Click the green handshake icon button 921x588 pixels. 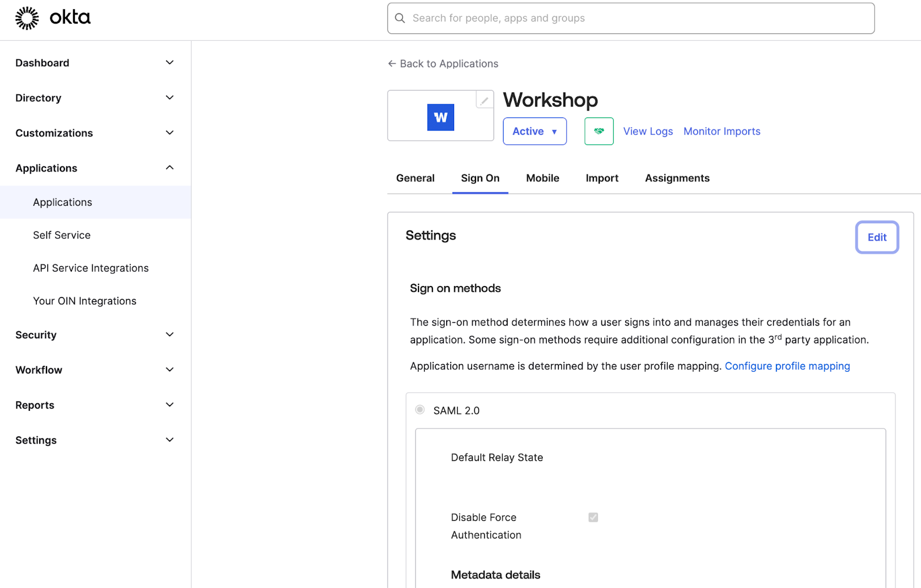pos(599,131)
